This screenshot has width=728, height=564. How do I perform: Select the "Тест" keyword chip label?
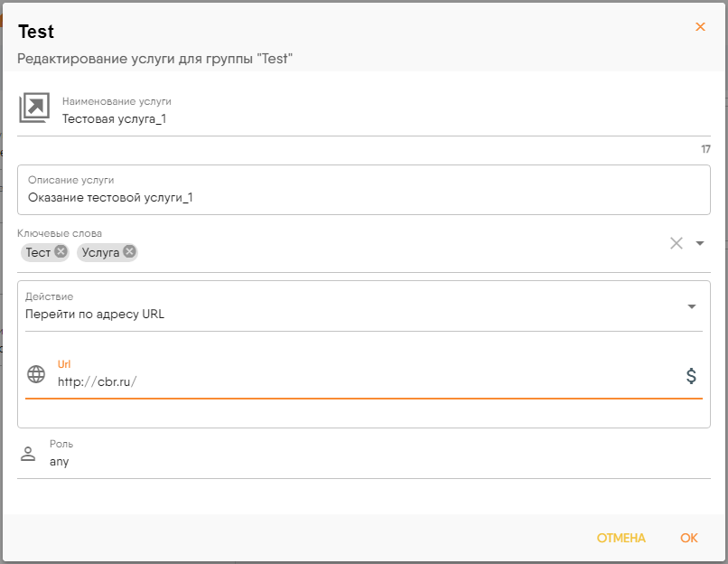tap(38, 252)
